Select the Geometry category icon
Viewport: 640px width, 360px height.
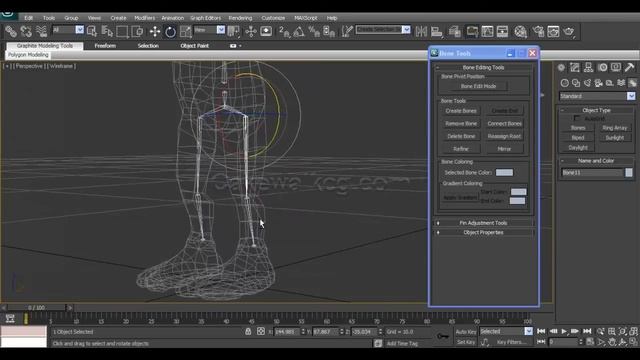(564, 83)
